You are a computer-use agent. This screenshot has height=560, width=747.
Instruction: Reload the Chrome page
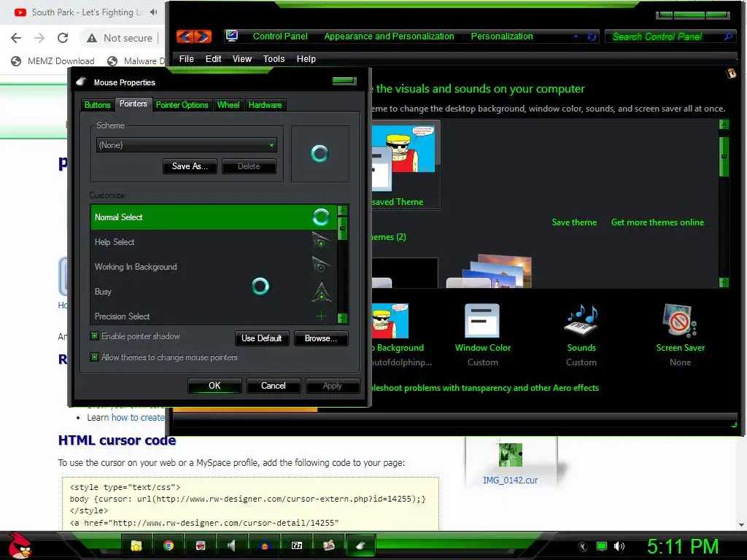[63, 38]
